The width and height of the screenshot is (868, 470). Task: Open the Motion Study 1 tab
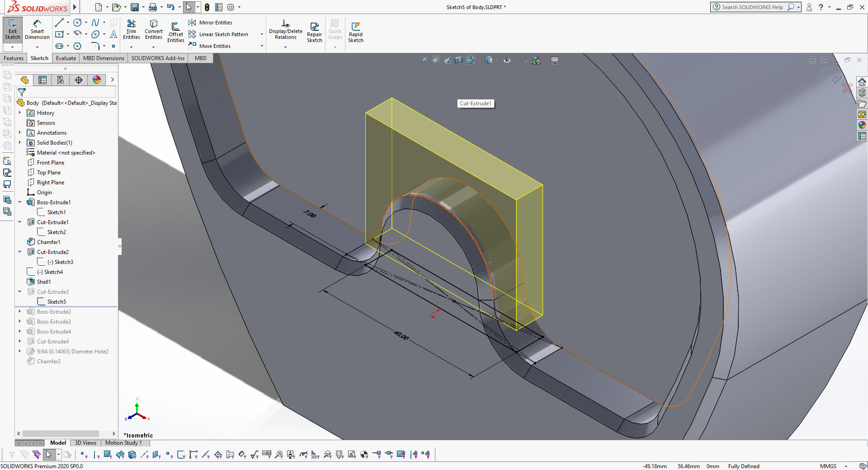coord(123,443)
